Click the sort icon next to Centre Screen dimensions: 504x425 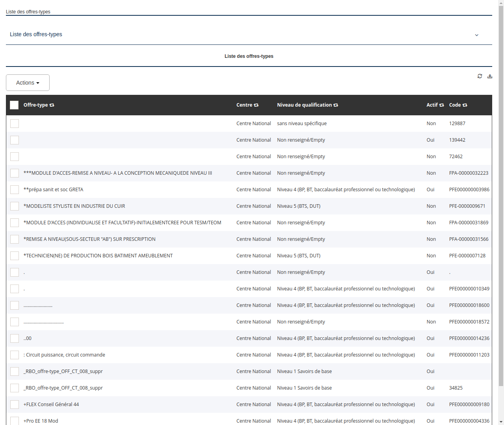256,105
